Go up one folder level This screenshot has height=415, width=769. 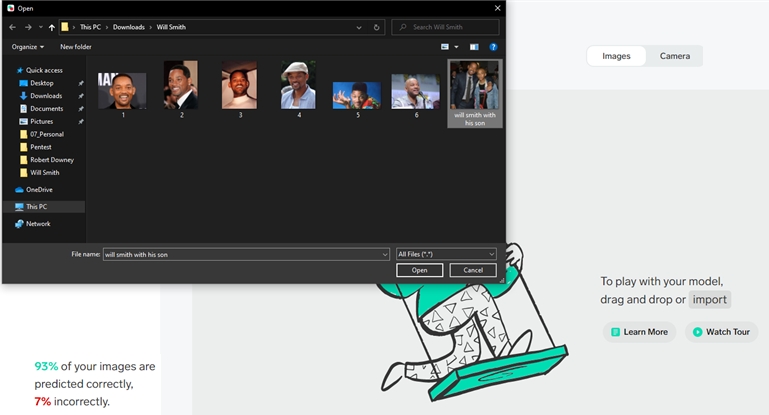click(x=51, y=27)
